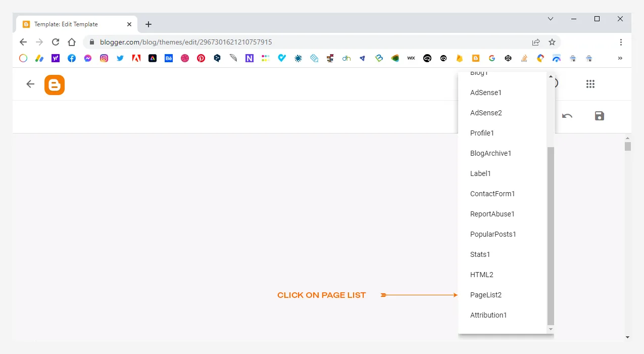The height and width of the screenshot is (354, 644).
Task: Open the Firebase bookmark
Action: point(460,58)
